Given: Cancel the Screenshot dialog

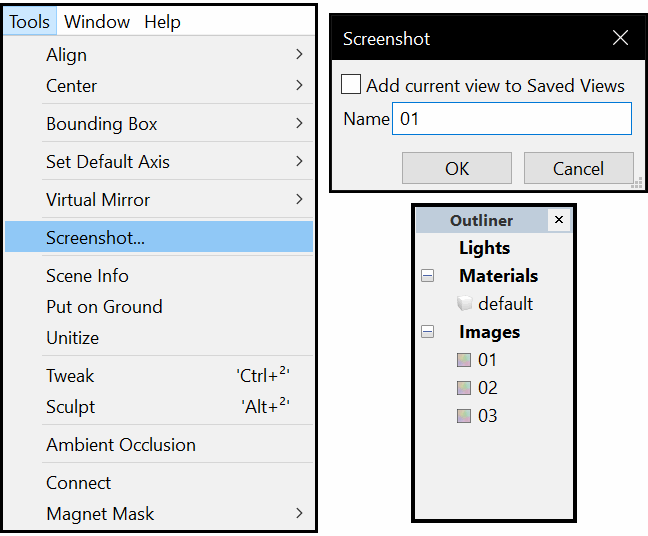Looking at the screenshot, I should 578,168.
